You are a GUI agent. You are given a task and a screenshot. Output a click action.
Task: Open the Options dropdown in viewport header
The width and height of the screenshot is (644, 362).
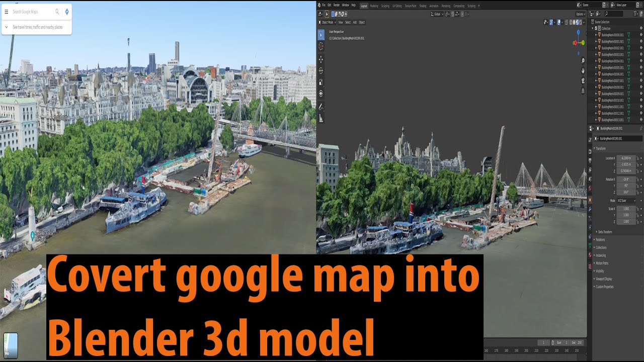coord(580,14)
